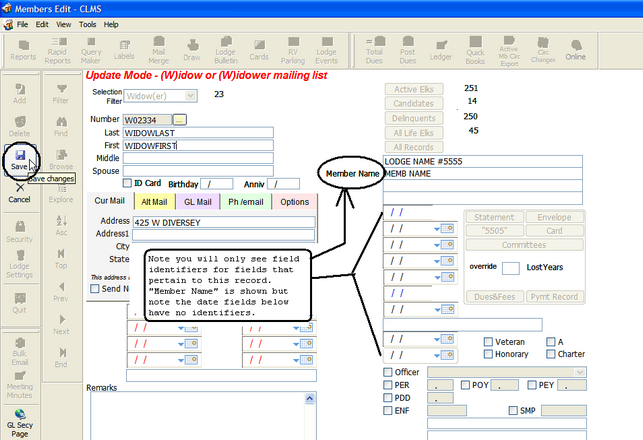This screenshot has width=643, height=440.
Task: Click the Cancel icon in left sidebar
Action: pos(19,192)
